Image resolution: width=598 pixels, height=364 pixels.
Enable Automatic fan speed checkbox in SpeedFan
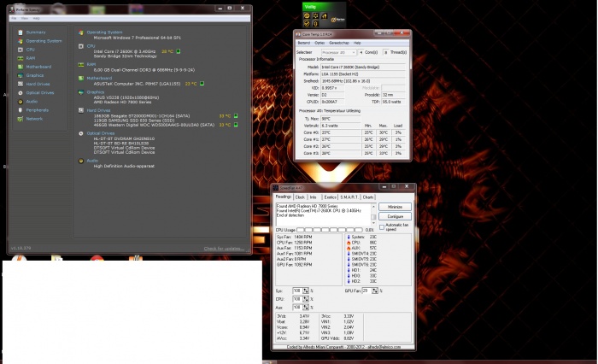(381, 227)
